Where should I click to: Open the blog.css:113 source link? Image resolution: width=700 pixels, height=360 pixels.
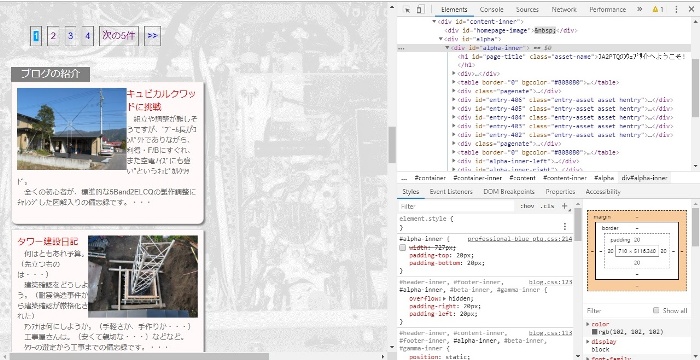550,333
